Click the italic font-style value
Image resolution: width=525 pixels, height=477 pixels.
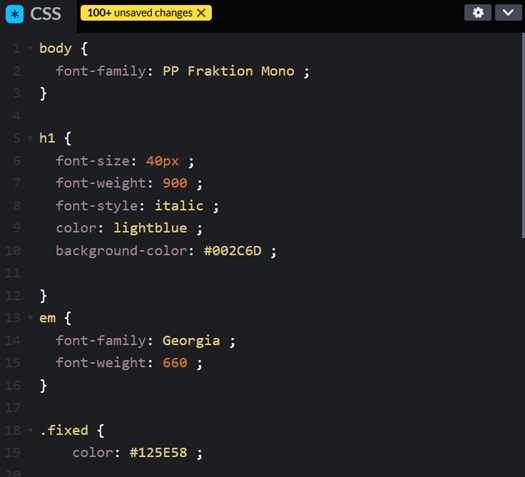tap(179, 206)
